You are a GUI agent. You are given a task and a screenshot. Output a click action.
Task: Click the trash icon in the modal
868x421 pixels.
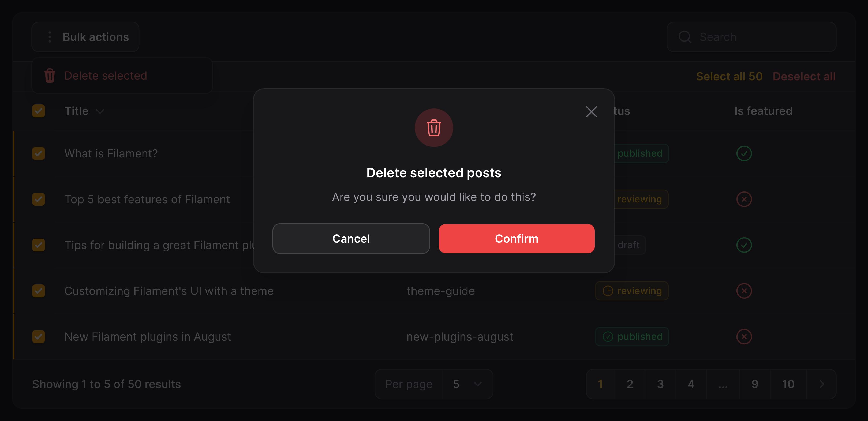[x=434, y=128]
